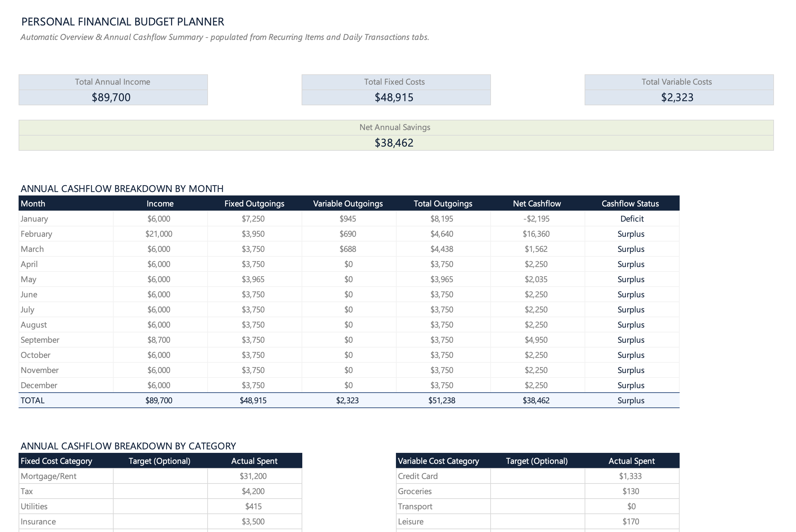This screenshot has width=796, height=532.
Task: Select the January row label
Action: click(34, 219)
